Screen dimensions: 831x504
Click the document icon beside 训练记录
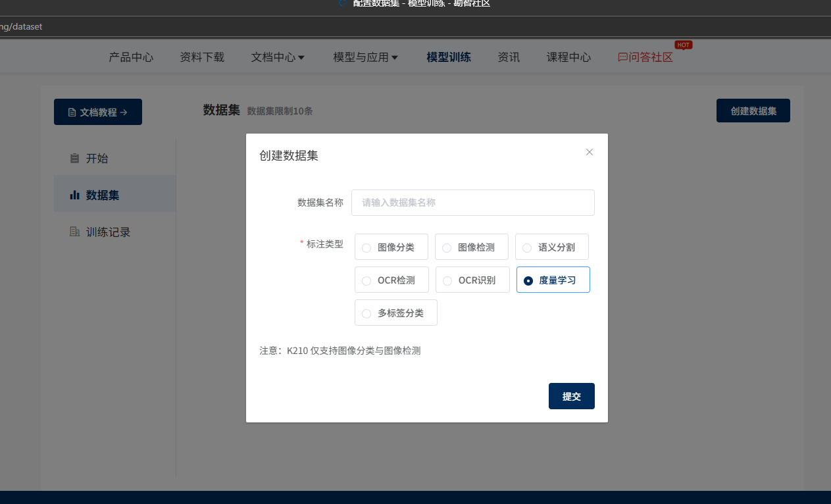(74, 232)
